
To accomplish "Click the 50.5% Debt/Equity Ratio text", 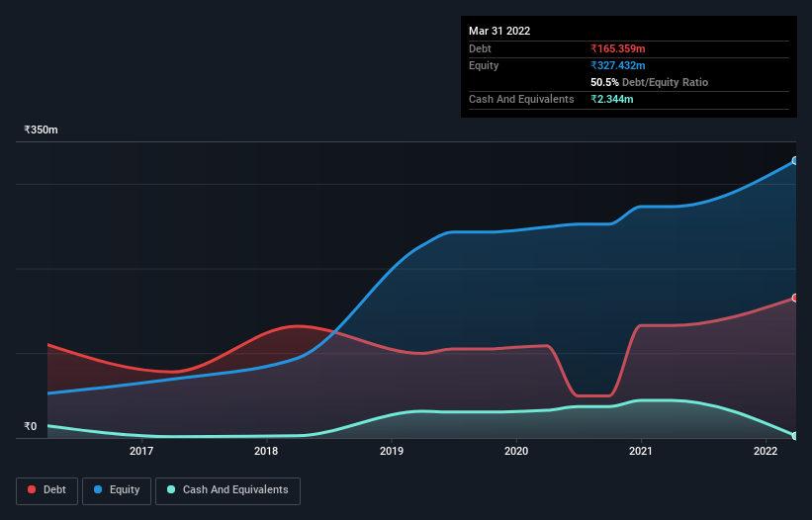I will click(650, 82).
